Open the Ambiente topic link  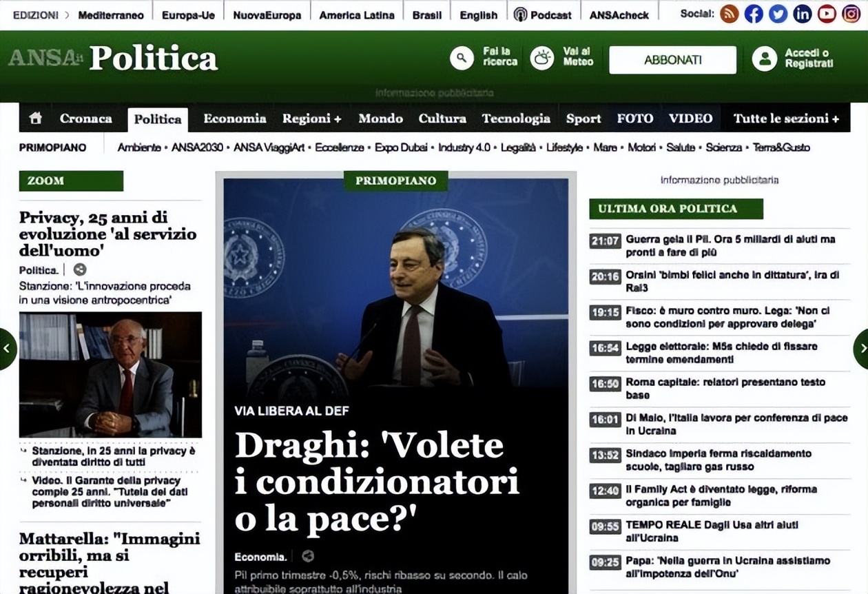point(138,147)
